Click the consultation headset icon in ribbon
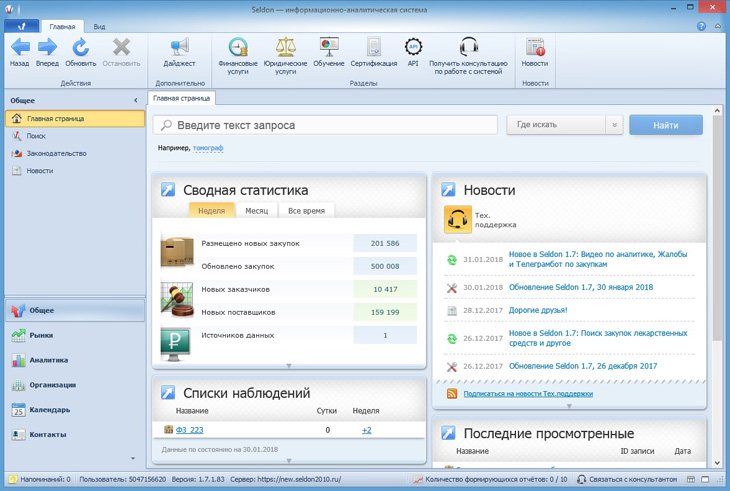 [468, 47]
